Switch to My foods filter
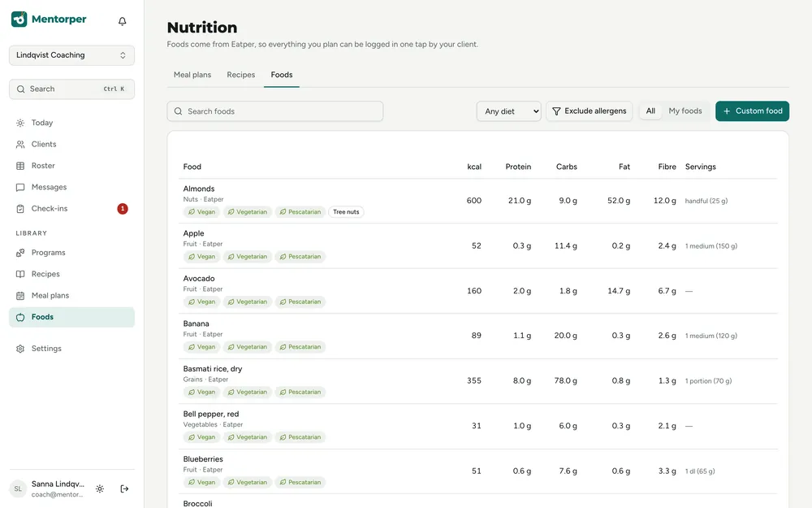 tap(685, 111)
